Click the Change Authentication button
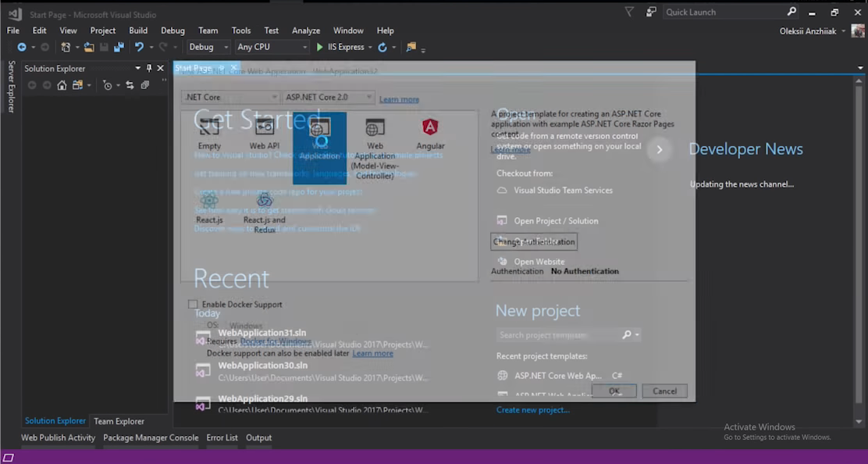 (x=534, y=241)
